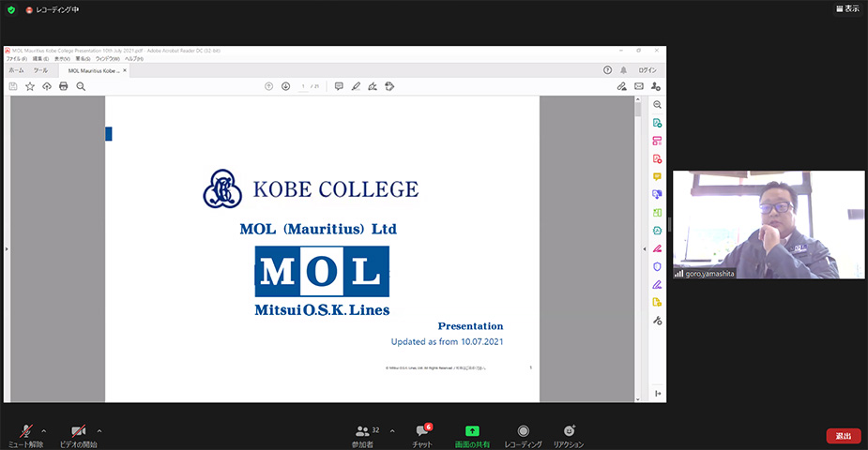The height and width of the screenshot is (450, 868).
Task: Switch to the ホーム tab
Action: 16,70
